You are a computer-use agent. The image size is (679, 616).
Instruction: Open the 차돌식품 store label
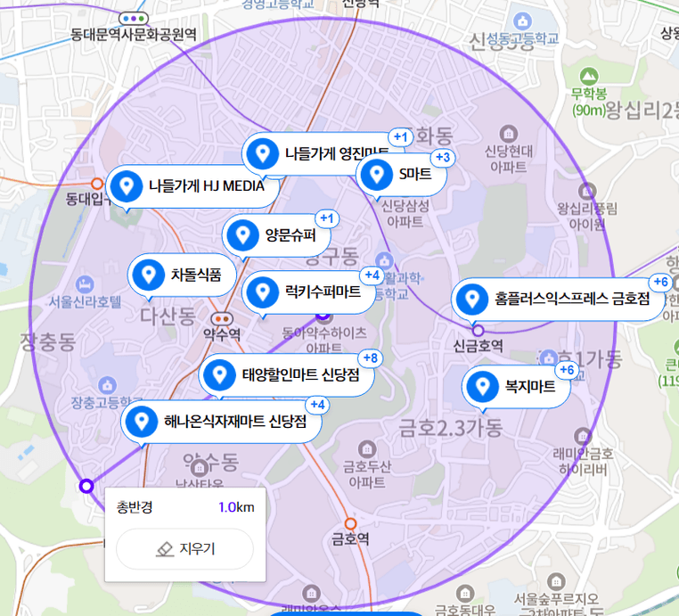click(196, 275)
